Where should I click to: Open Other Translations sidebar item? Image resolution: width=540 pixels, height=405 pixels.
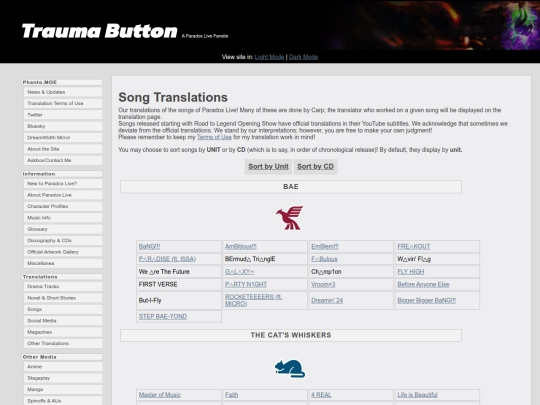coord(63,343)
